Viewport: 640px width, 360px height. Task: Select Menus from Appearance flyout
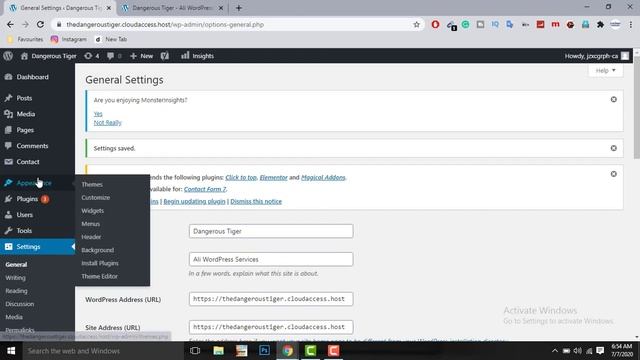click(91, 224)
